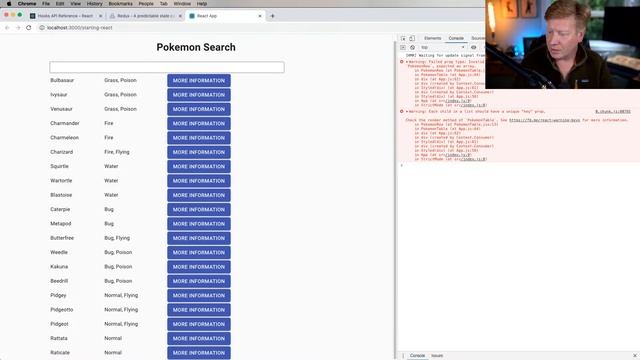Click the 'Bug, Flying' type for Butterfree

point(117,238)
